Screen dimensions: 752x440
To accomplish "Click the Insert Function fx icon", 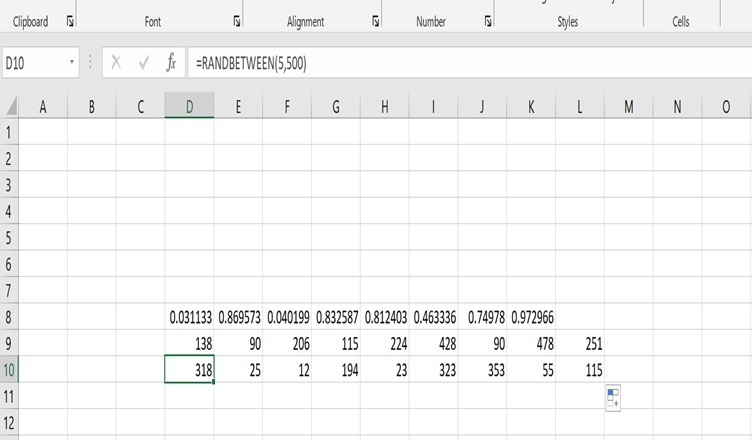I will click(171, 62).
